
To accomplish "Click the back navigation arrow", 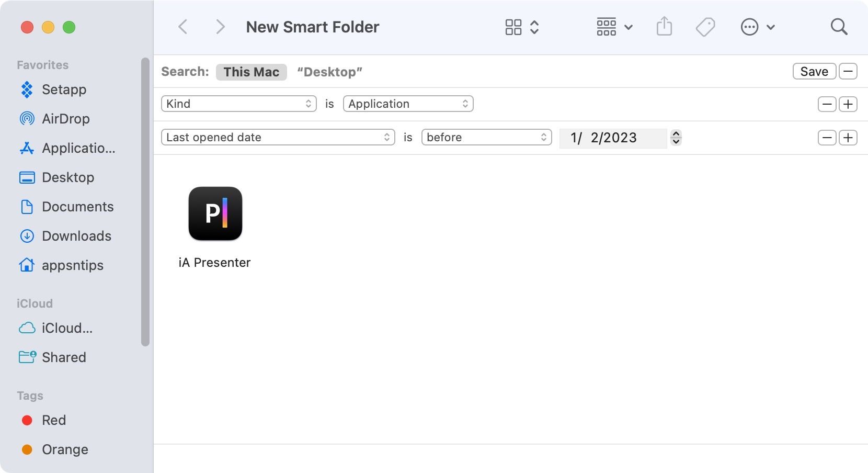I will [183, 27].
